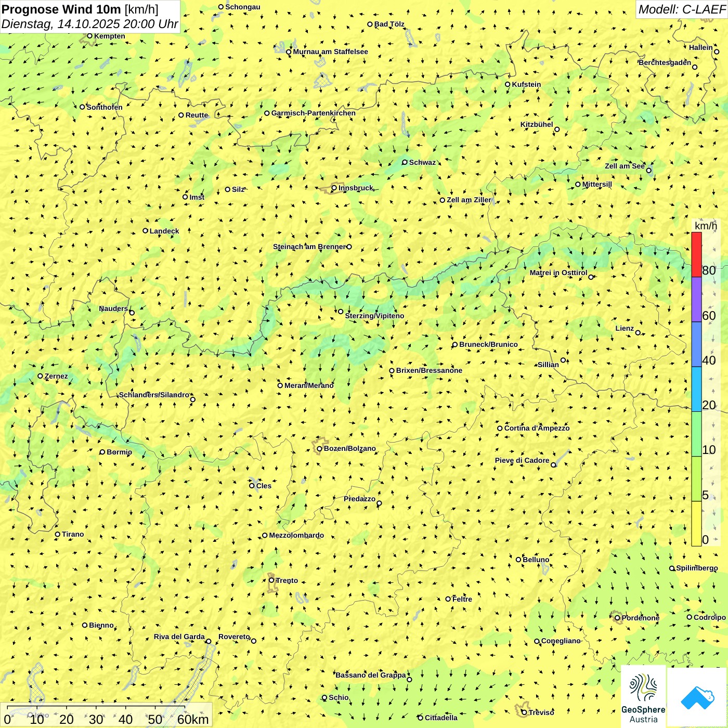Viewport: 728px width, 728px height.
Task: Click the Steinach am Brenner label
Action: coord(309,246)
